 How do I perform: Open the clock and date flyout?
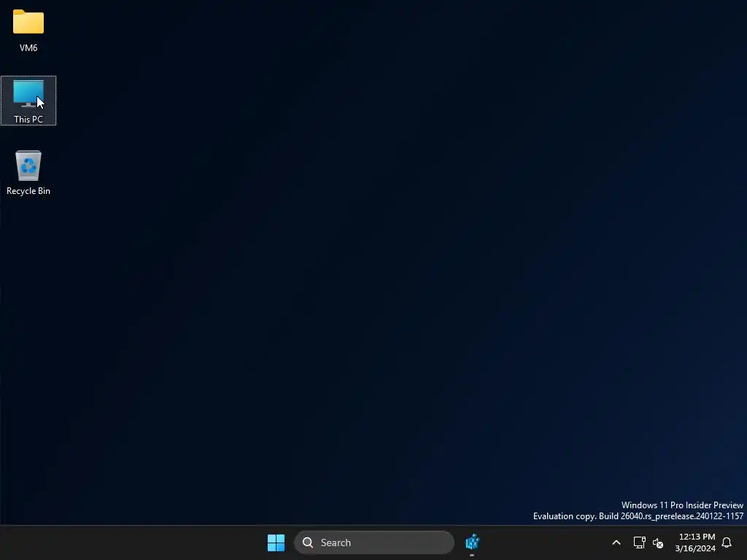(x=695, y=542)
